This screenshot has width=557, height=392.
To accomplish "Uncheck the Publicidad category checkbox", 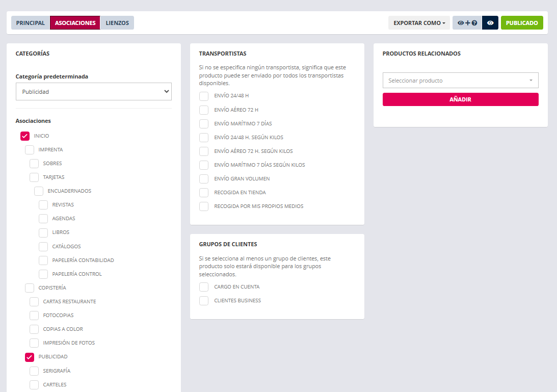I will (x=30, y=357).
